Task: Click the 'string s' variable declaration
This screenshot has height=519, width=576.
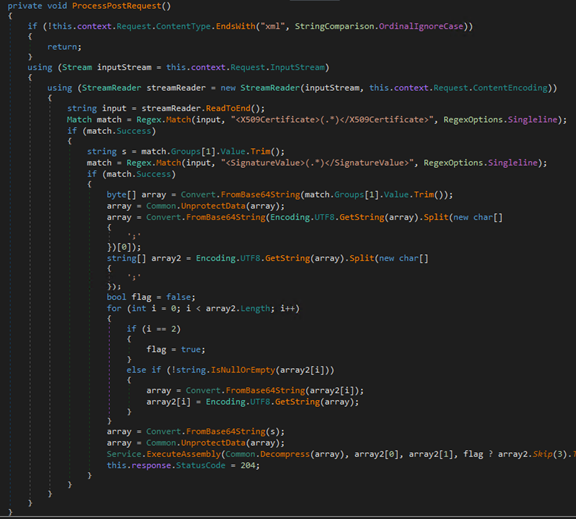Action: point(107,151)
